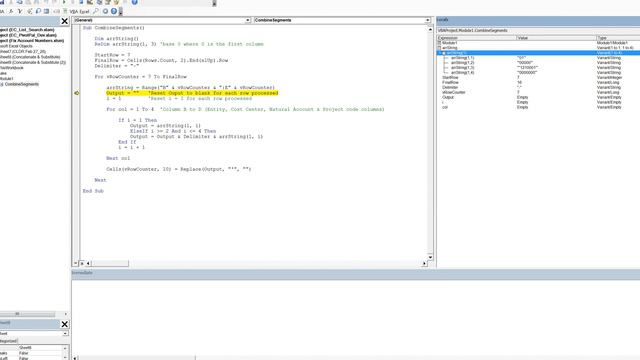Select the FinalRow variable in Locals

pos(450,82)
